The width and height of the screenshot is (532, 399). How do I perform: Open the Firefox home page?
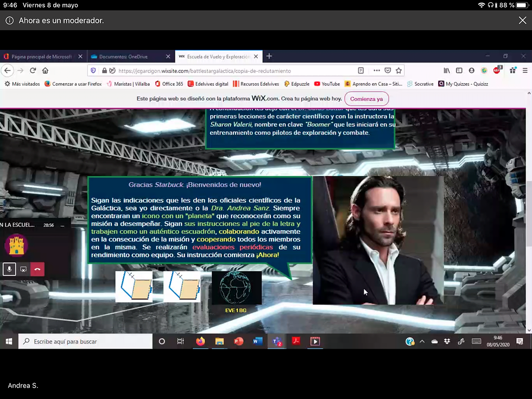tap(45, 71)
